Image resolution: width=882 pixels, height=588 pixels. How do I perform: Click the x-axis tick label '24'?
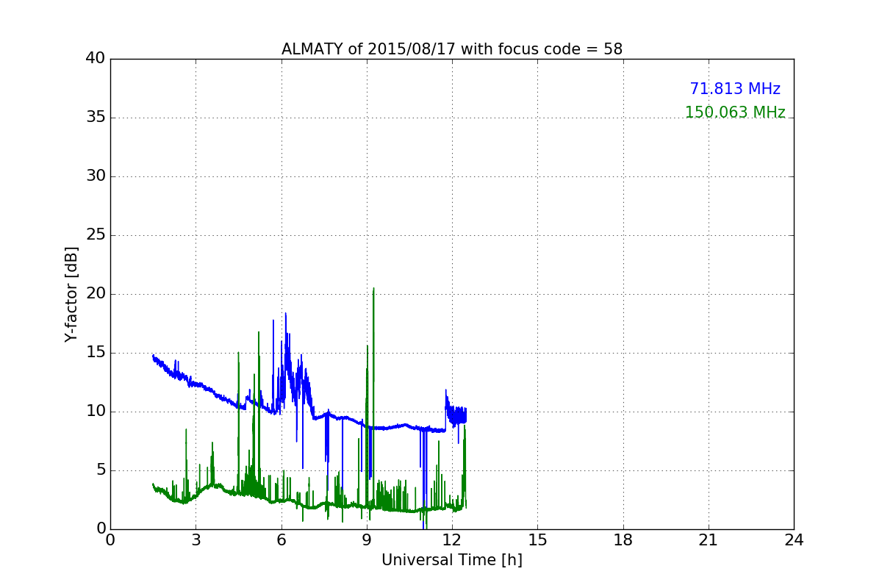click(794, 540)
